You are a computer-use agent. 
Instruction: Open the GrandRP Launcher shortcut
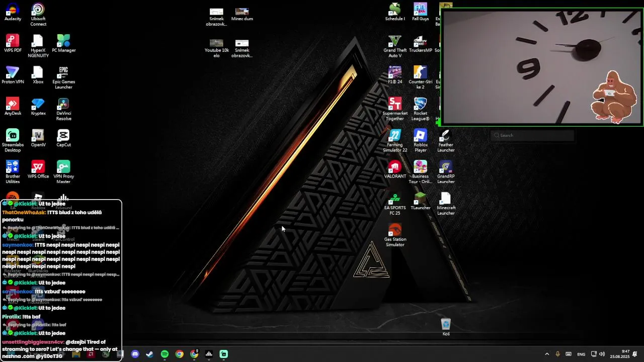click(446, 172)
